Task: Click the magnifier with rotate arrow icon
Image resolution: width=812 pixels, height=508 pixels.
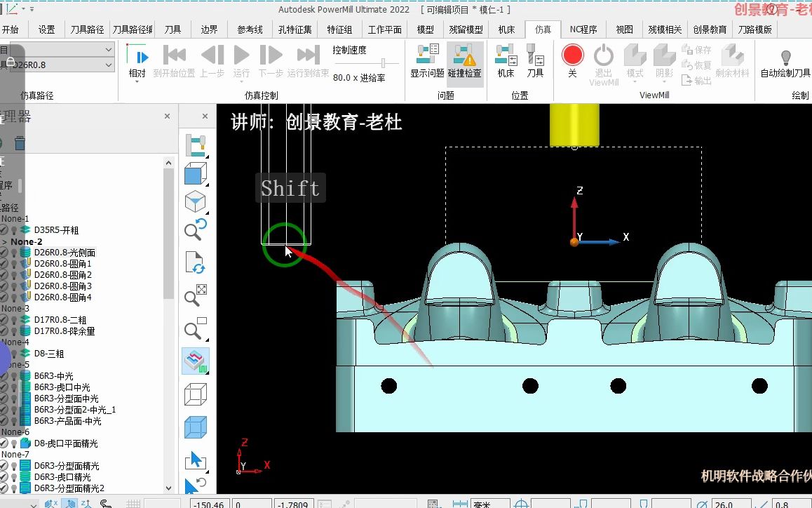Action: (196, 229)
